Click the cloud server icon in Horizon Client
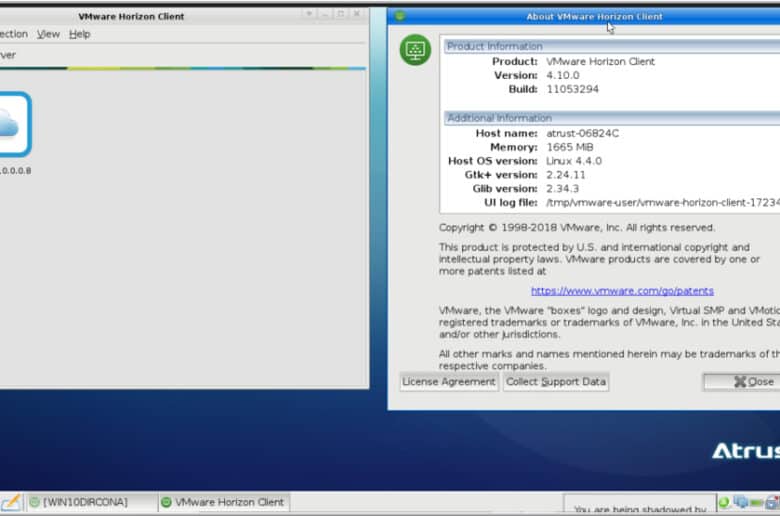This screenshot has width=780, height=516. tap(14, 124)
